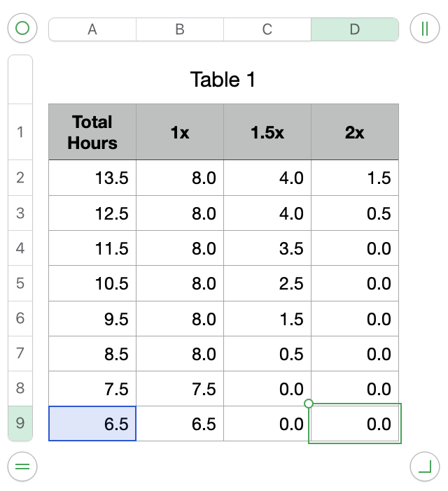Select the cell containing 13.5
448x491 pixels.
pos(92,178)
